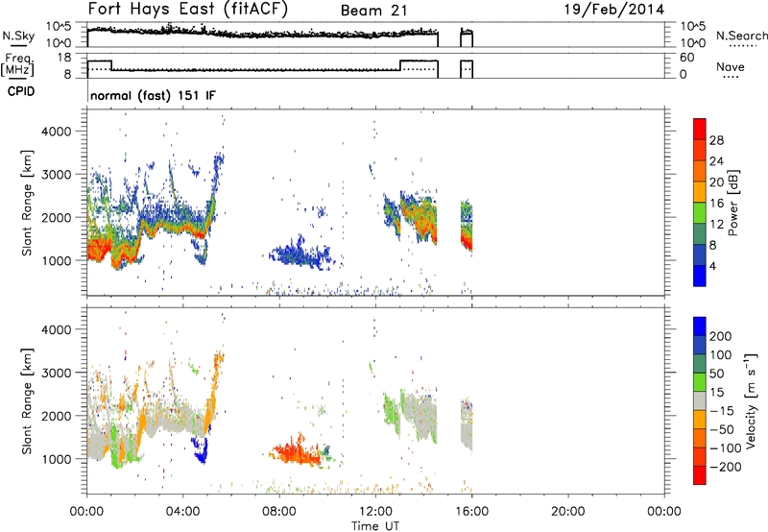The image size is (768, 532).
Task: Click the 'Velocity [m s⁻¹]' colorbar label
Action: coord(750,400)
